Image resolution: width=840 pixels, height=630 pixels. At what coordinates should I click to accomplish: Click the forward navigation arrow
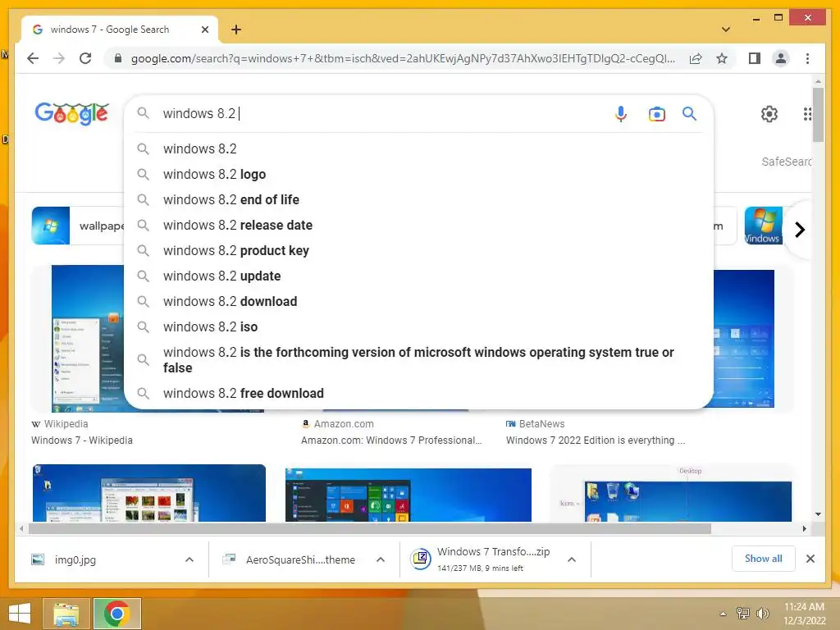pos(59,58)
